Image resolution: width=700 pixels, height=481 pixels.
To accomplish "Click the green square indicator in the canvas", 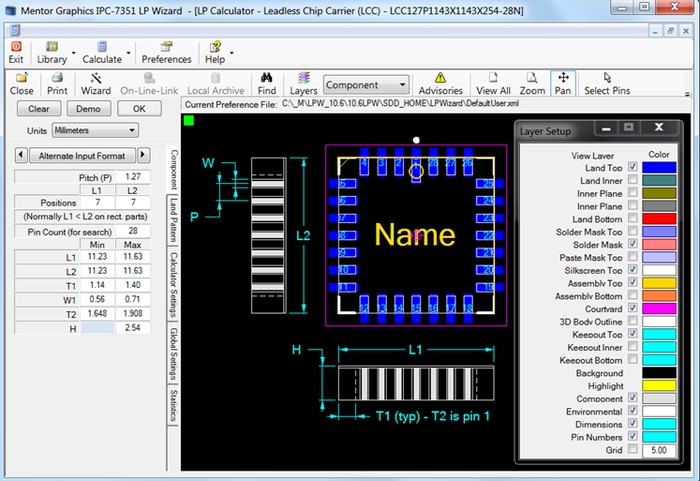I will coord(189,120).
